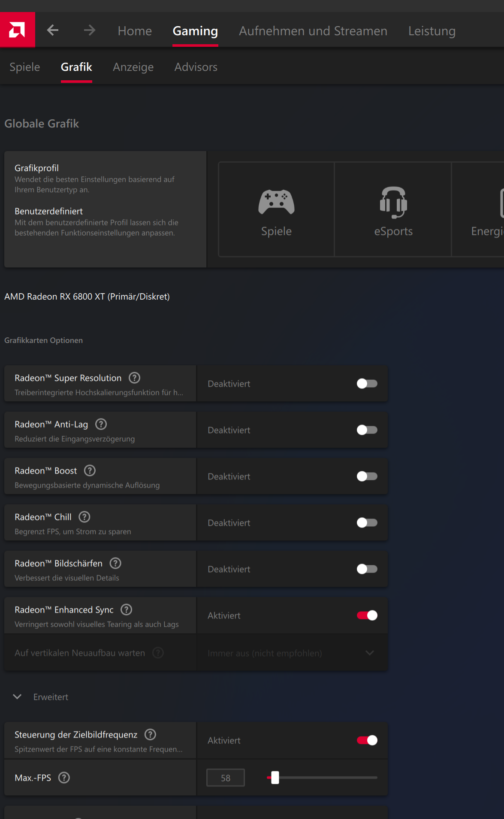
Task: Open help for Steuerung der Zielbildfrequenz
Action: pyautogui.click(x=150, y=734)
